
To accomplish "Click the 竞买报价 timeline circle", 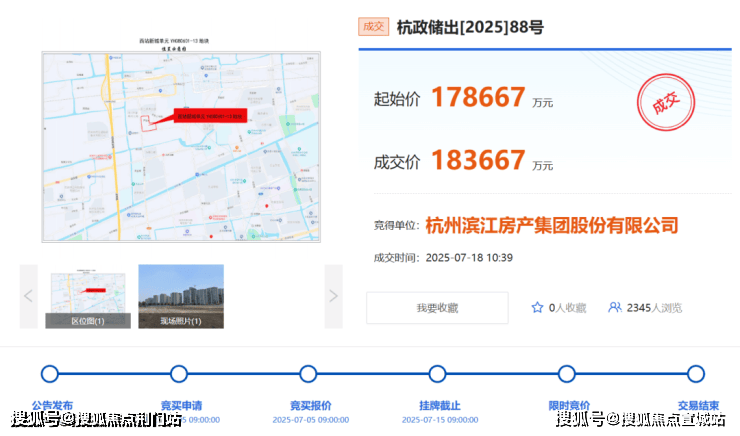I will [308, 374].
